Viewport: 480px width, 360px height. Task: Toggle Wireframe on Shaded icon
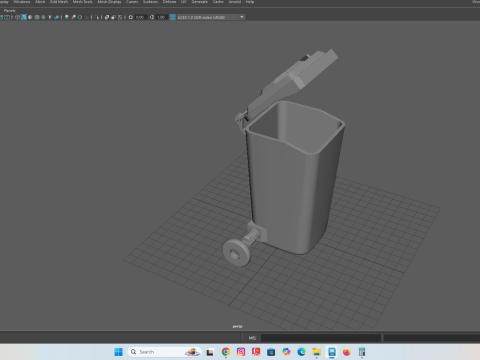tap(37, 17)
